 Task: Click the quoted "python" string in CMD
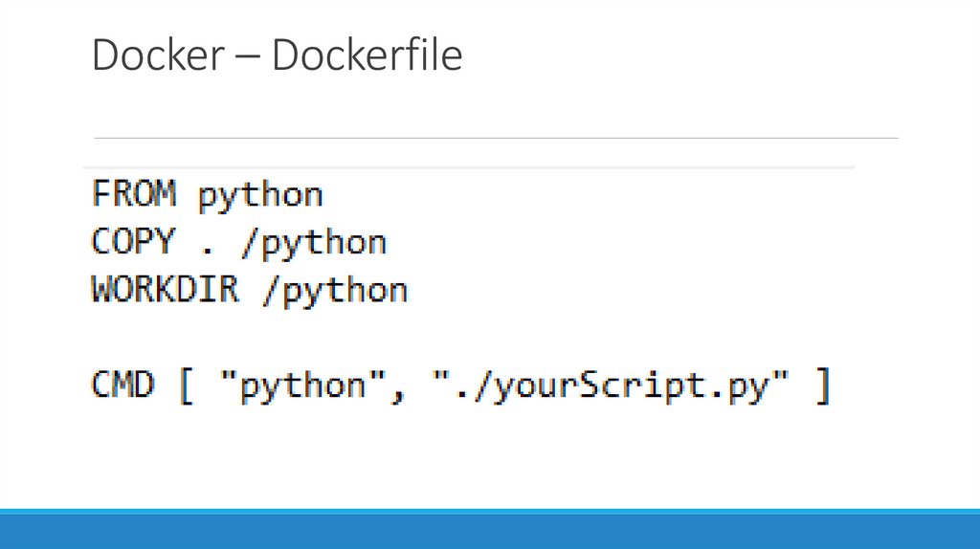tap(292, 386)
